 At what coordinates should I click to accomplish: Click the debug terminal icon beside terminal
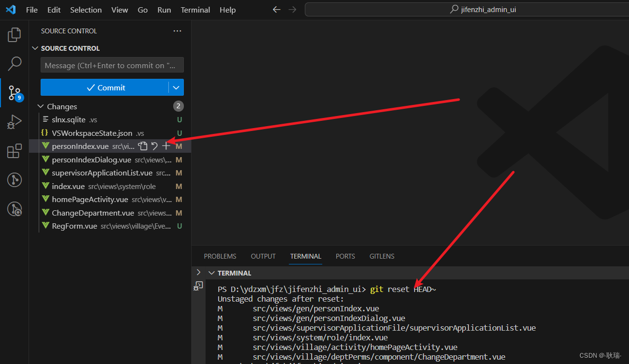198,286
